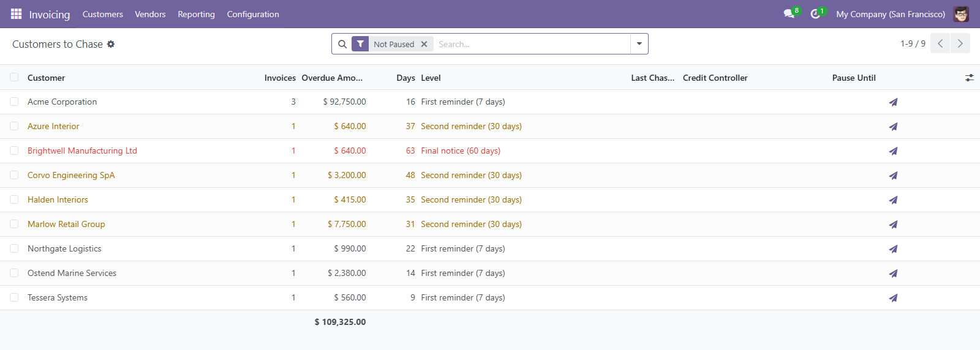The image size is (980, 350).
Task: Expand the search options dropdown arrow
Action: (639, 44)
